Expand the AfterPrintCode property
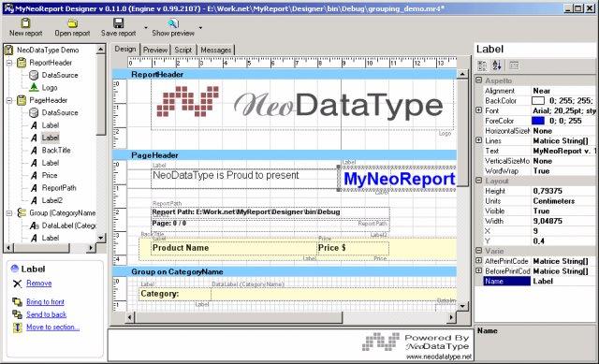Screen dimensions: 599x364 [x=478, y=261]
